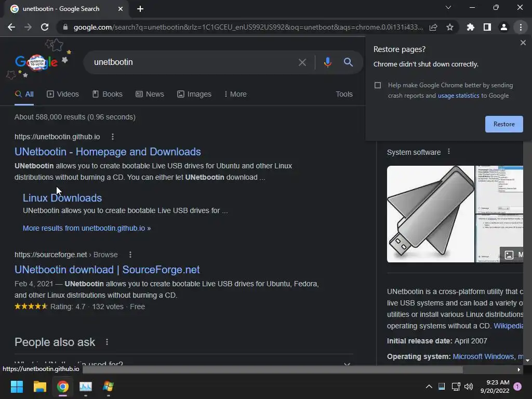532x399 pixels.
Task: Open System software panel options
Action: [449, 152]
